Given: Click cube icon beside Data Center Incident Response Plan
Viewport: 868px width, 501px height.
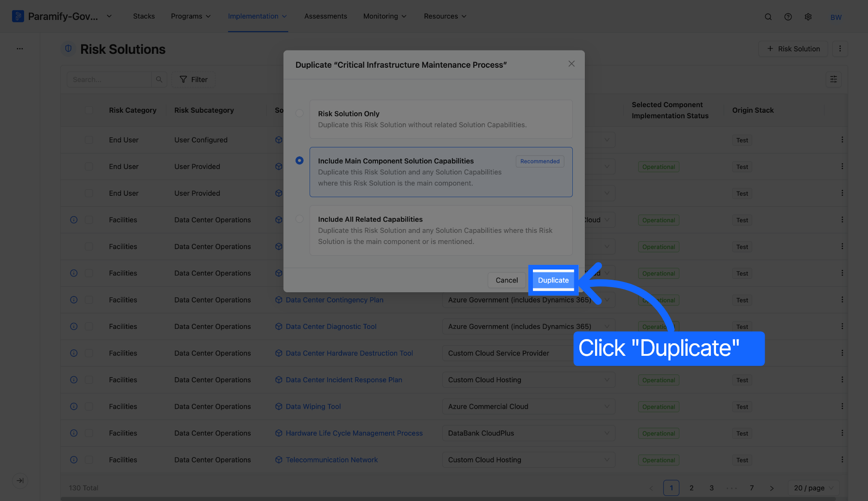Looking at the screenshot, I should click(x=279, y=380).
